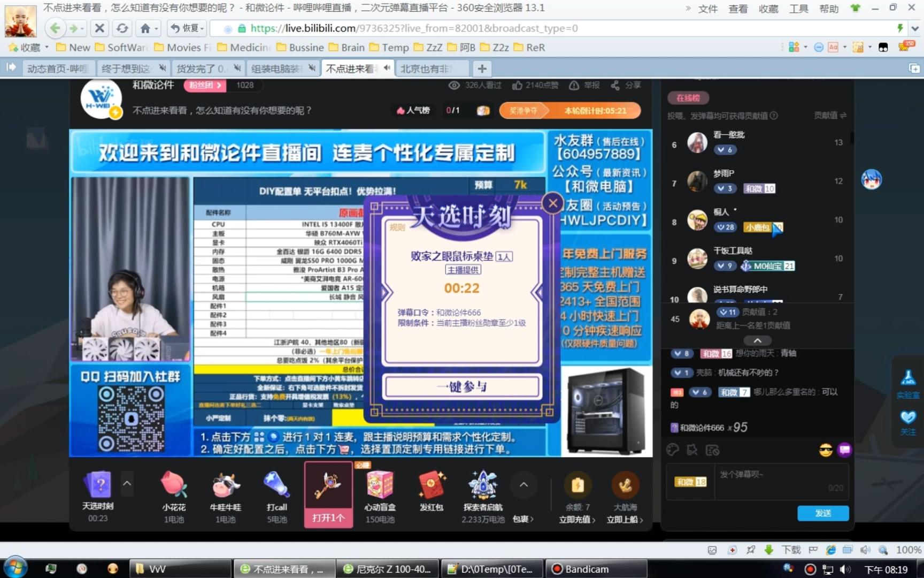Click the 发送 send button
This screenshot has width=924, height=578.
pyautogui.click(x=823, y=513)
